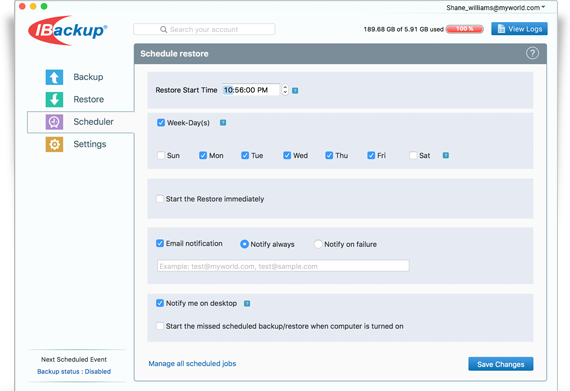
Task: Click the orange Settings gear icon
Action: point(54,144)
